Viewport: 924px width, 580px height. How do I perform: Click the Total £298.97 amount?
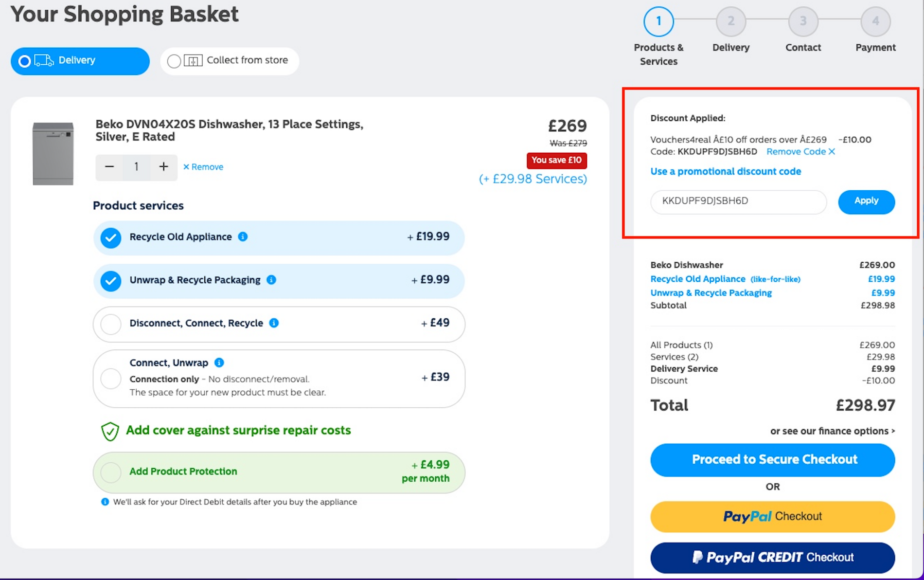coord(865,405)
